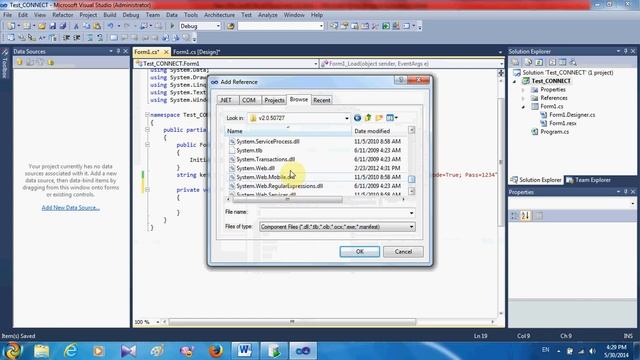Screen dimensions: 640x360
Task: Click the Save icon in the toolbar
Action: (53, 26)
